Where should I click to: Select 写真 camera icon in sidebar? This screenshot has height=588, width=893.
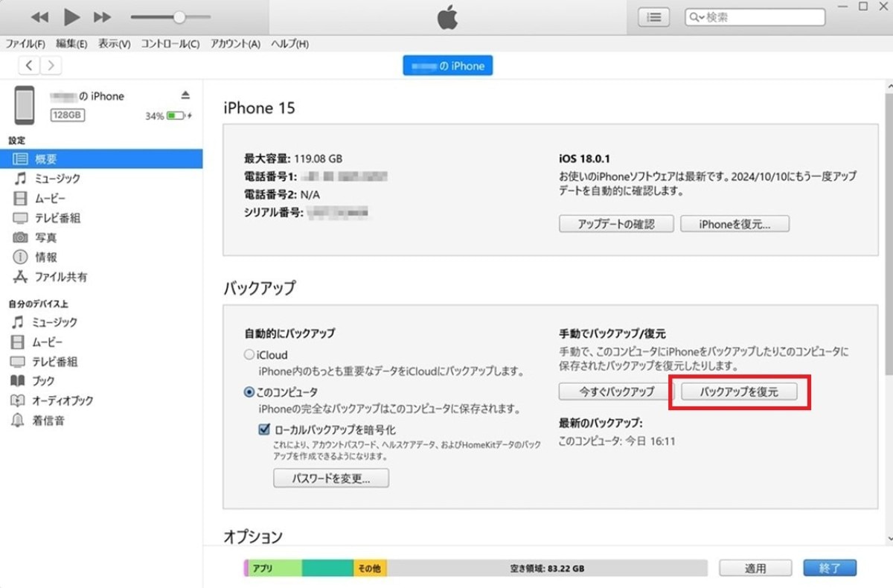click(20, 237)
